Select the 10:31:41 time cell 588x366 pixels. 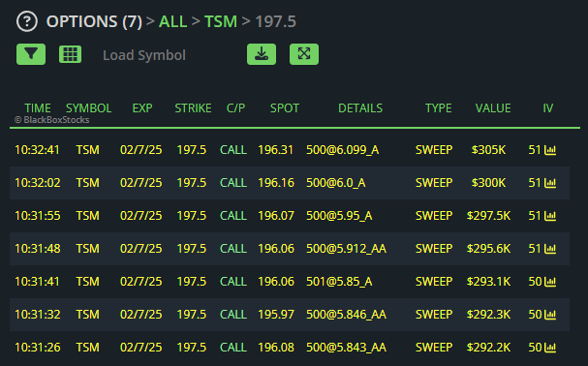[x=37, y=282]
